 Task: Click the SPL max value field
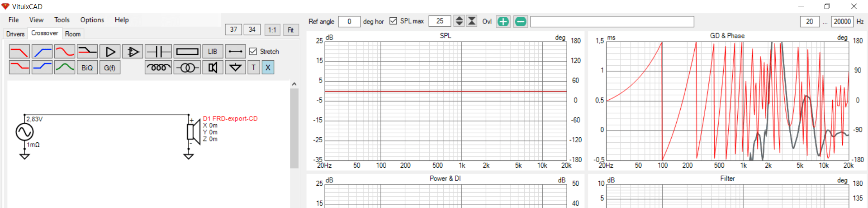[x=440, y=21]
